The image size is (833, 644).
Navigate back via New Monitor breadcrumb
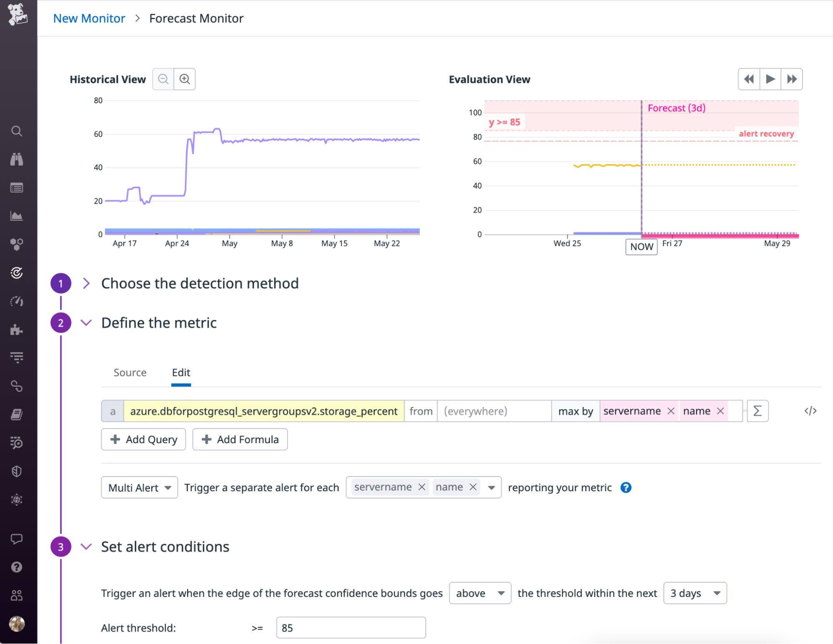coord(89,18)
